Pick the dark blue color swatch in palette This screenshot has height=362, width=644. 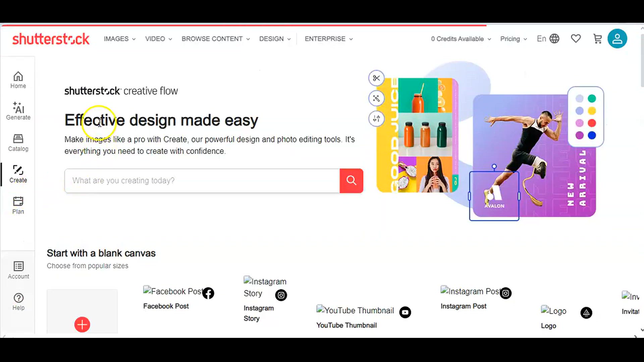pos(592,135)
